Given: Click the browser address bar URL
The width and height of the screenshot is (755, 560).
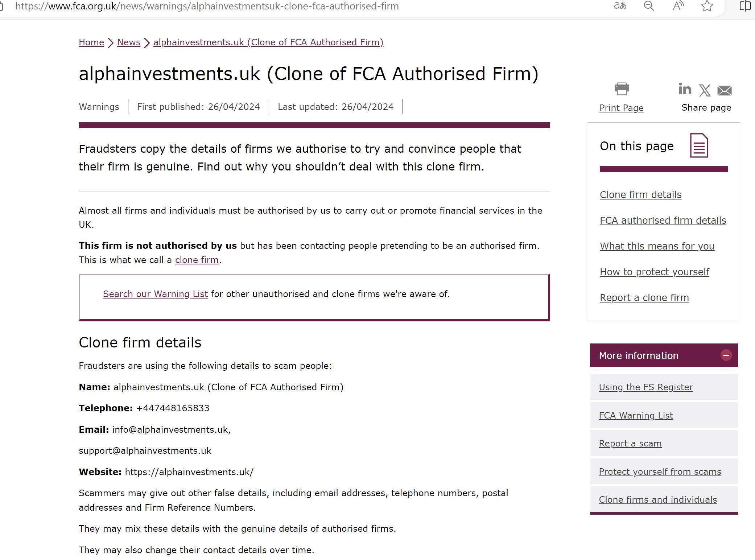Looking at the screenshot, I should tap(207, 6).
